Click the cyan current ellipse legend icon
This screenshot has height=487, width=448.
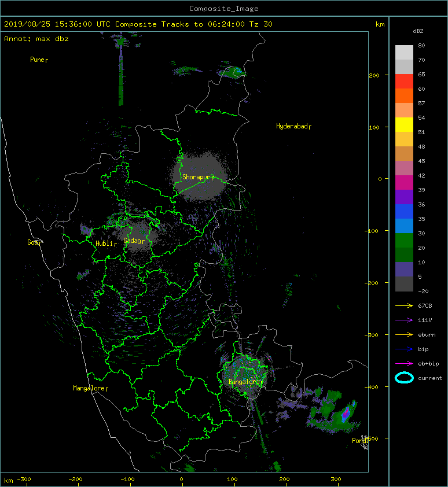pyautogui.click(x=404, y=378)
